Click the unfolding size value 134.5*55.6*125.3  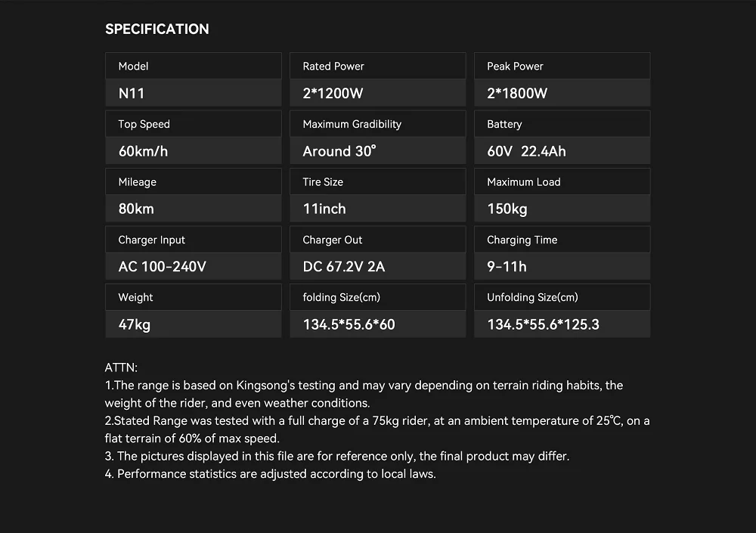pyautogui.click(x=543, y=325)
